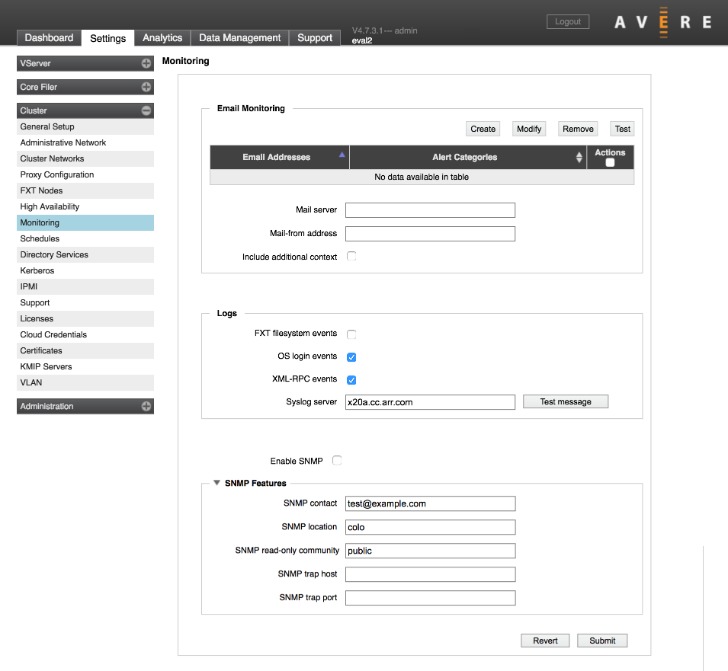Click the Remove button
The width and height of the screenshot is (728, 671).
pyautogui.click(x=578, y=129)
